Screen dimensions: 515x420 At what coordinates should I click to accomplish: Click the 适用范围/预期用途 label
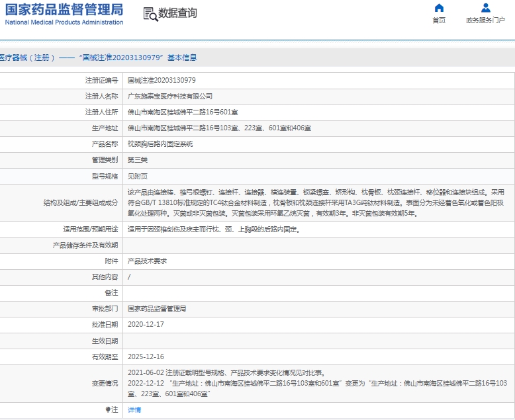coord(91,230)
